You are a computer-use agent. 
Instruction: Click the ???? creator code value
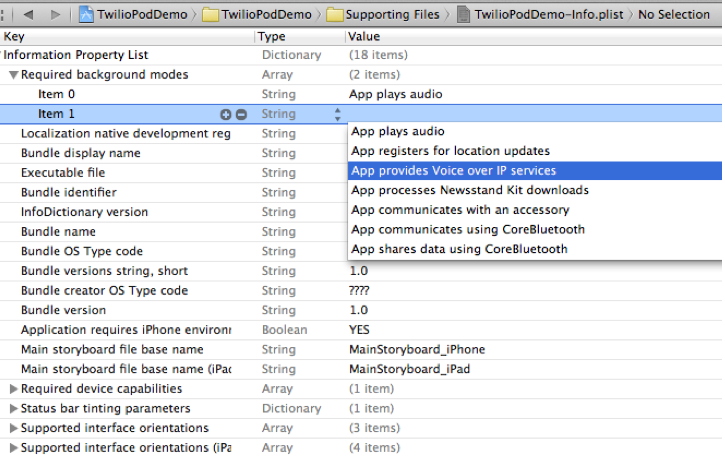pyautogui.click(x=359, y=291)
